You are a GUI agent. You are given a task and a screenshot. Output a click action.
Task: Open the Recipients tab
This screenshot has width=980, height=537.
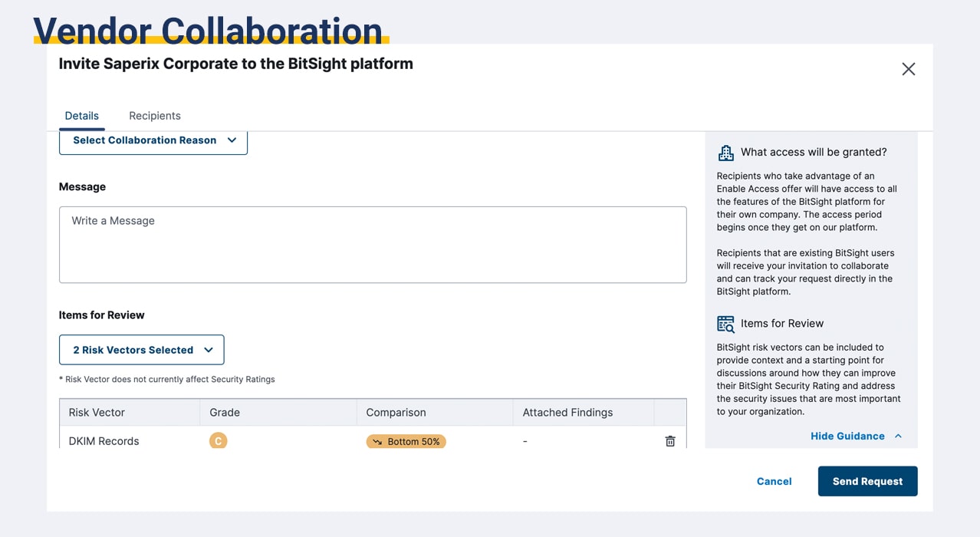155,116
